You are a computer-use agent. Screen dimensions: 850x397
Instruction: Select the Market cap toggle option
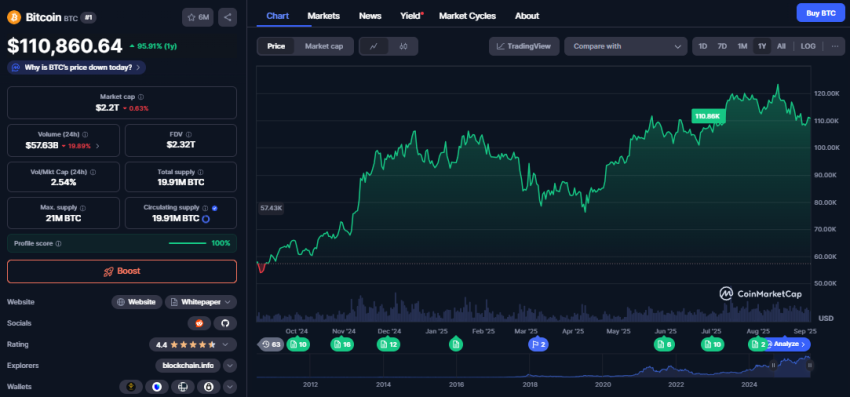coord(324,46)
